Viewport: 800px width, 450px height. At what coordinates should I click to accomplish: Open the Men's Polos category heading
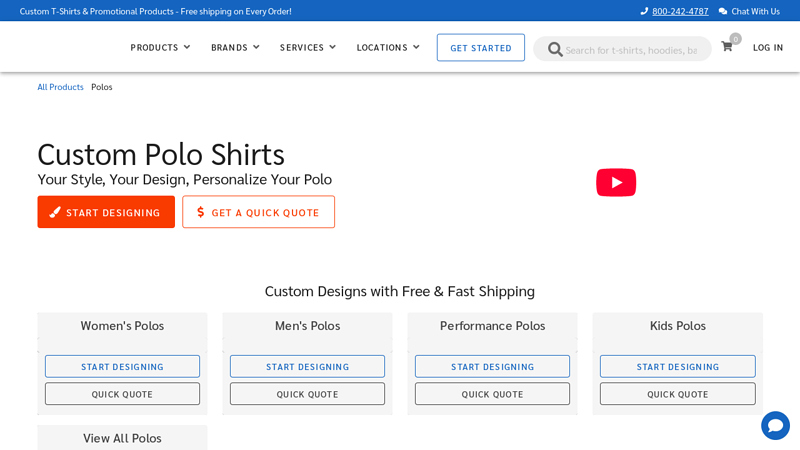[308, 326]
